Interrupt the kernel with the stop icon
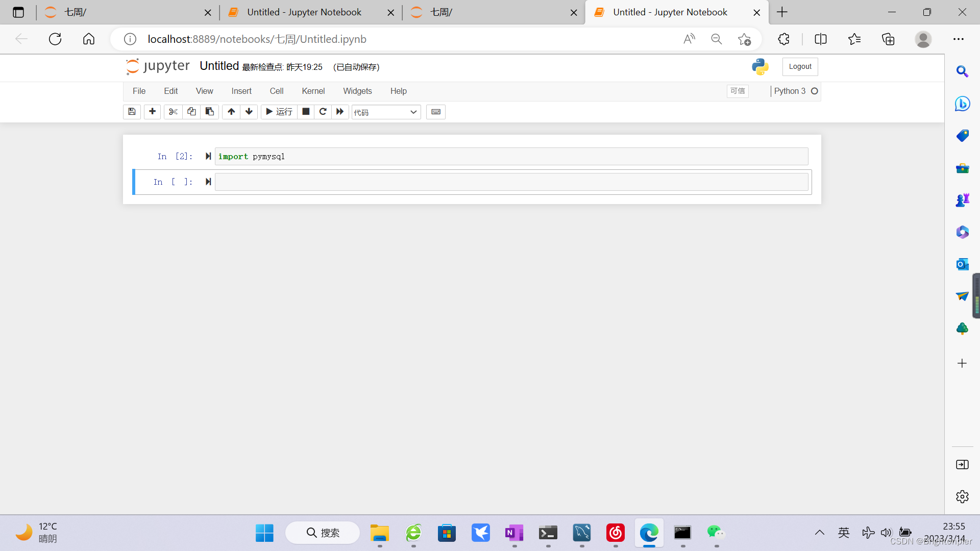The height and width of the screenshot is (551, 980). coord(306,112)
